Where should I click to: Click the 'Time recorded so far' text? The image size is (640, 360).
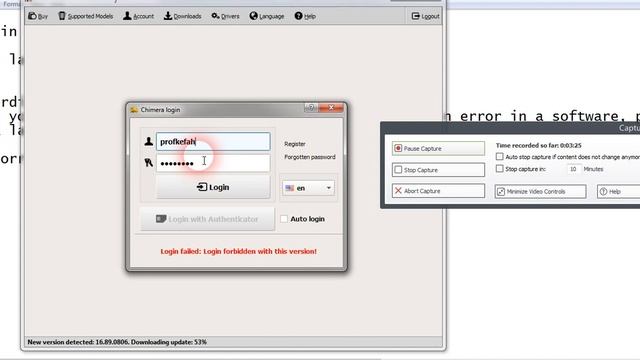[538, 145]
